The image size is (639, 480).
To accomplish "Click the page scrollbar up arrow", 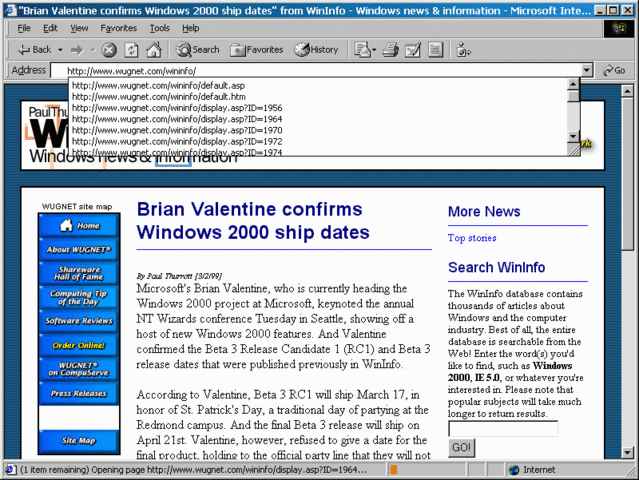I will click(x=628, y=90).
